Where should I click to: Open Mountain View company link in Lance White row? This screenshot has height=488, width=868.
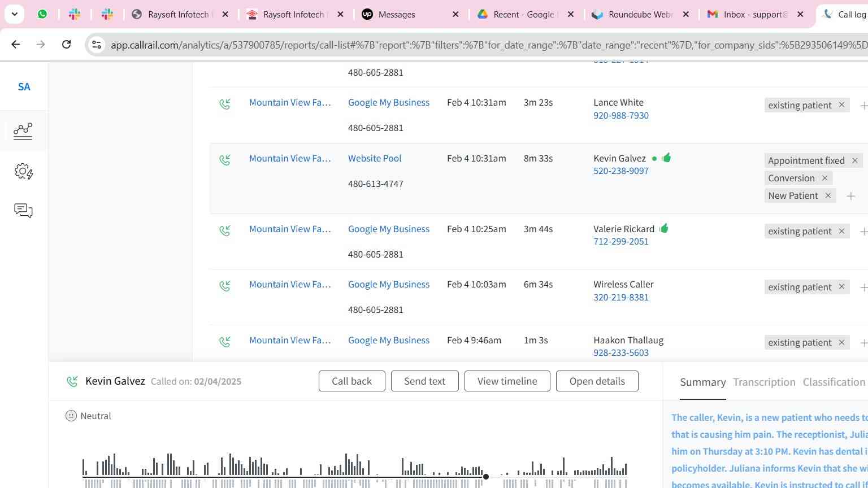290,102
